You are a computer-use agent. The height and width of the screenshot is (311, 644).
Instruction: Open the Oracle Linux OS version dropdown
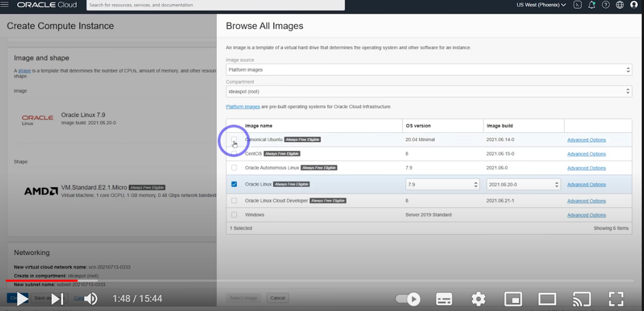pyautogui.click(x=442, y=184)
